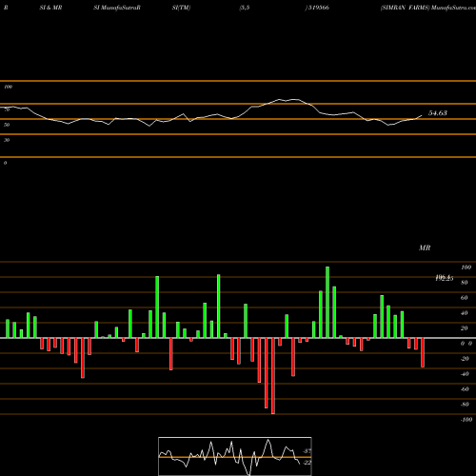This screenshot has height=476, width=476.
Task: Click the value -22 in mini chart
Action: [x=307, y=463]
